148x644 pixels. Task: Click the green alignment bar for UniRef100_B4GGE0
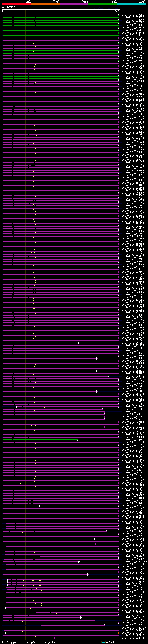(x=41, y=343)
